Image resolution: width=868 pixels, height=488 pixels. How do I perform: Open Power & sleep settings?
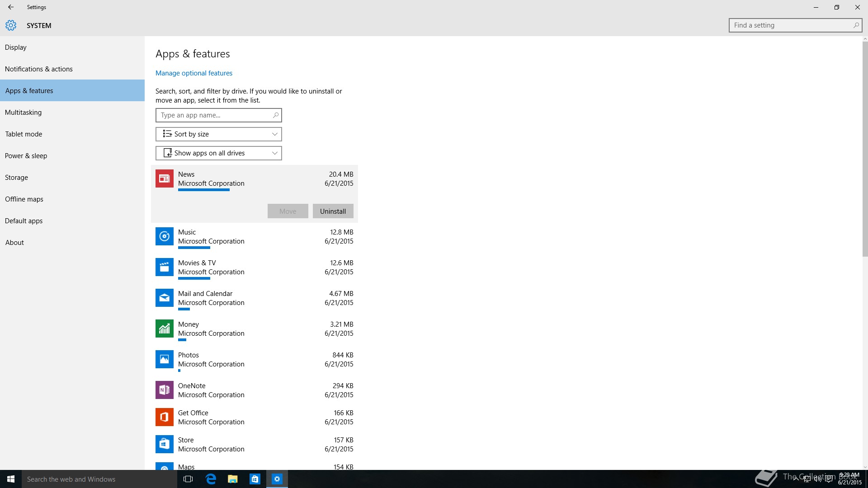(72, 156)
